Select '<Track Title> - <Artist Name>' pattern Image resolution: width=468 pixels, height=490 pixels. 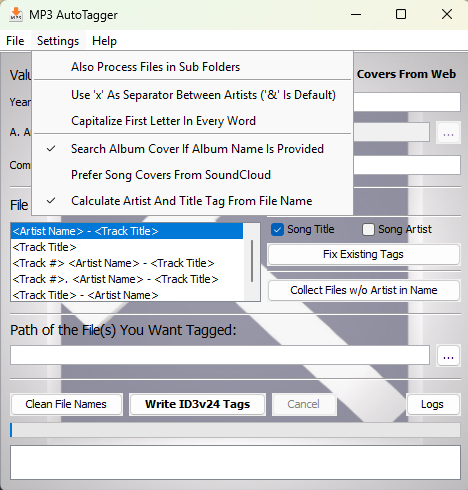[x=127, y=295]
